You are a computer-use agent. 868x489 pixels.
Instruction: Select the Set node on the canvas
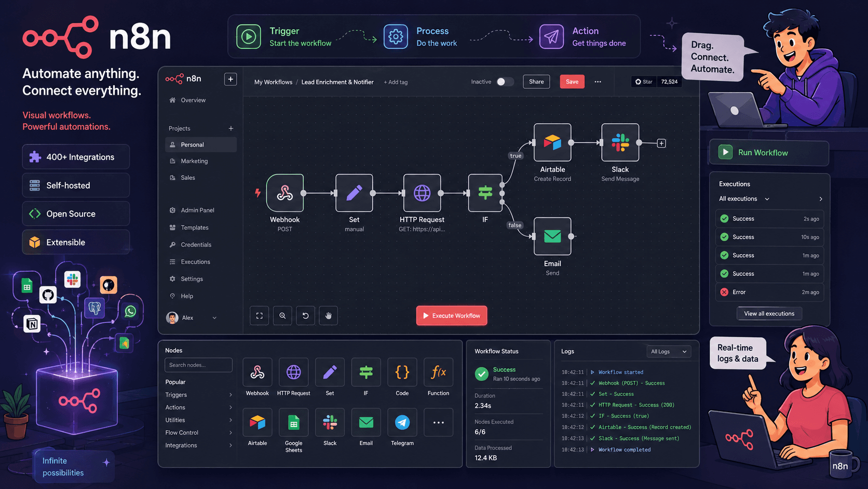point(354,193)
